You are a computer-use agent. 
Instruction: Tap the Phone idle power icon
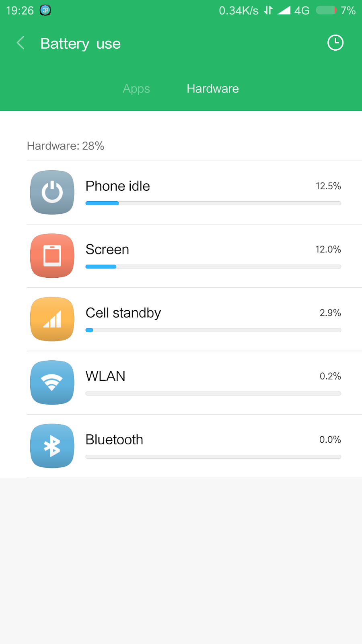point(52,192)
